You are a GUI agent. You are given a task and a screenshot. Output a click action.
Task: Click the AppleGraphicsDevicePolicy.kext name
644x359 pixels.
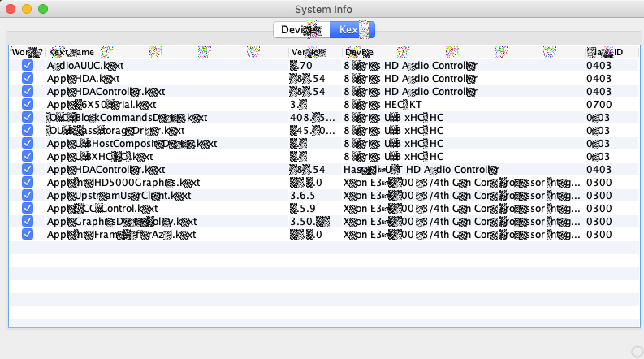[x=122, y=222]
